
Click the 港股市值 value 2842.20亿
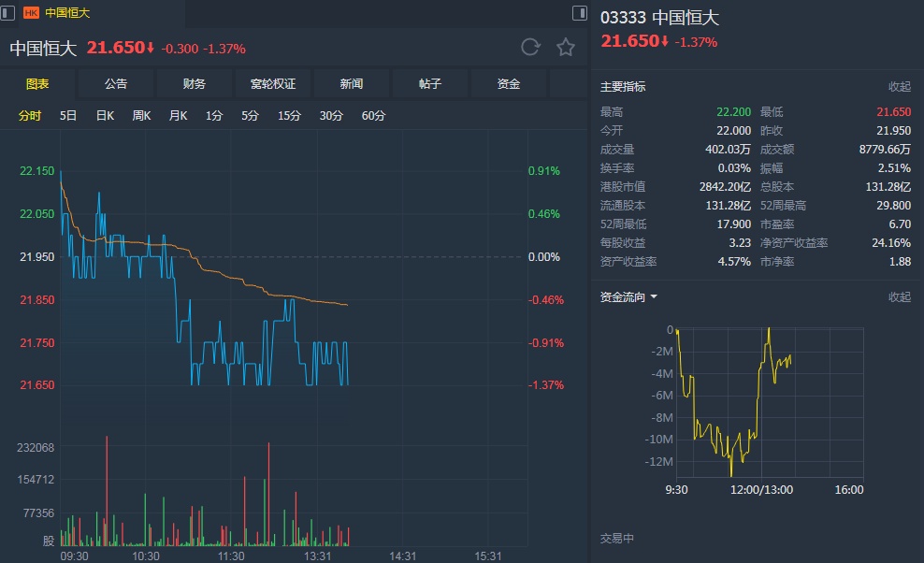725,187
